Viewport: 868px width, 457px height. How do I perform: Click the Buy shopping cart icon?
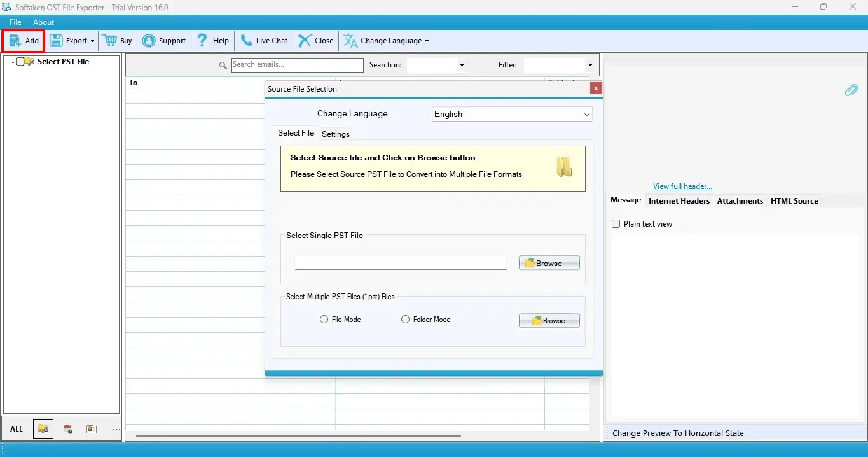tap(111, 40)
